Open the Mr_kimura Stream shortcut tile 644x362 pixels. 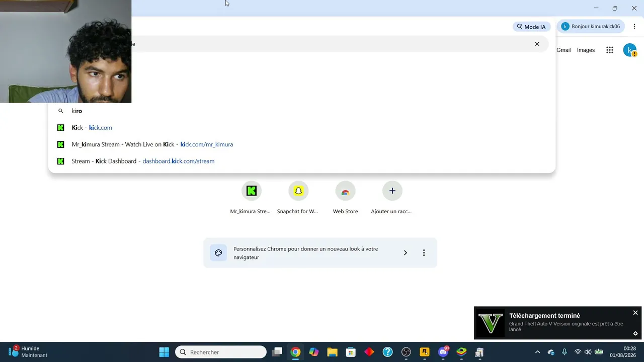pos(251,198)
